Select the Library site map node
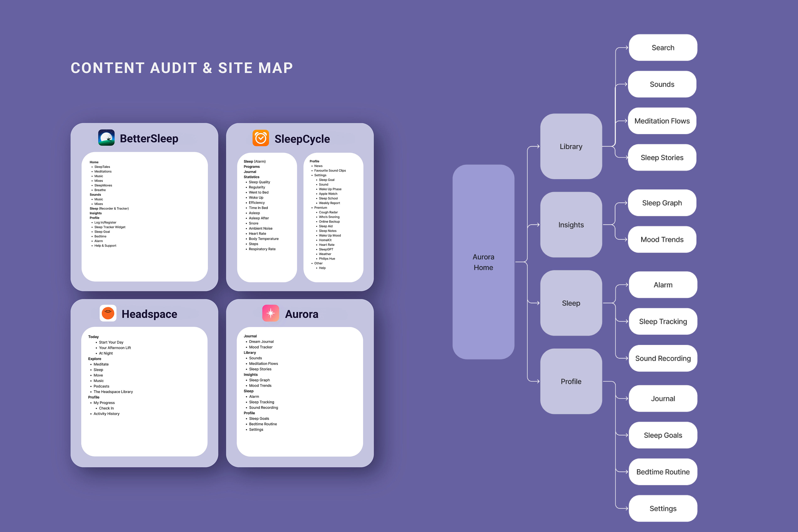798x532 pixels. point(571,147)
